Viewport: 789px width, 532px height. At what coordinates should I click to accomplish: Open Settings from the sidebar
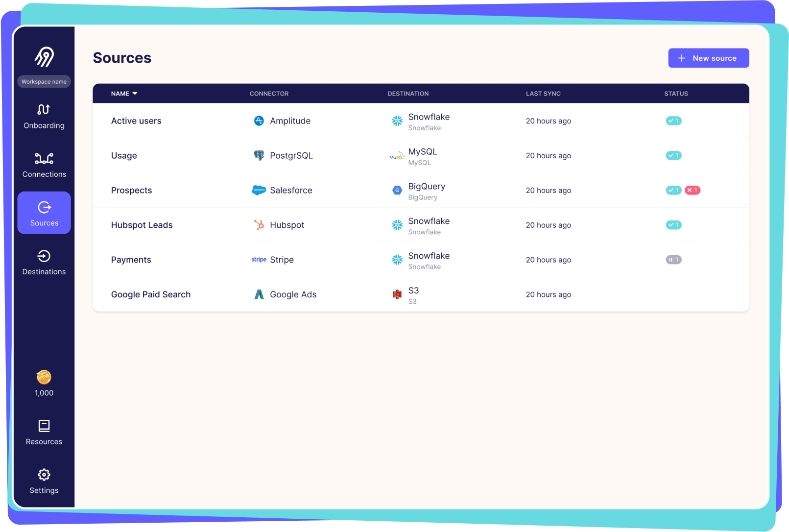44,481
